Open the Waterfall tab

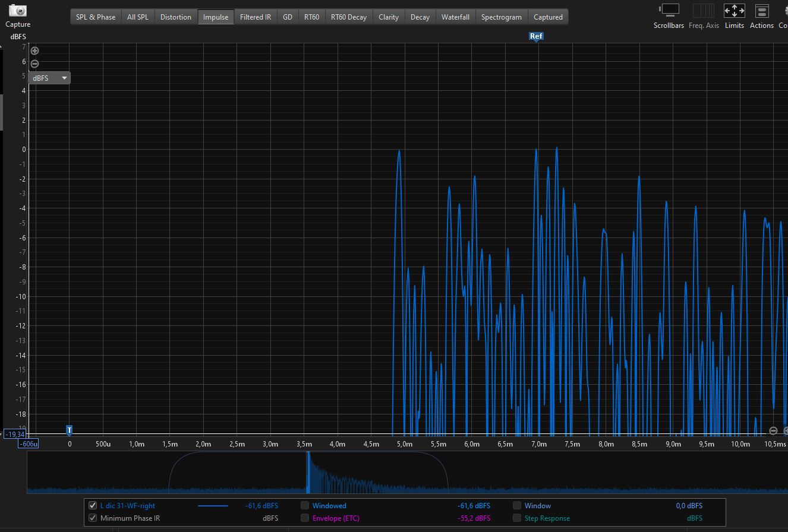click(x=455, y=17)
